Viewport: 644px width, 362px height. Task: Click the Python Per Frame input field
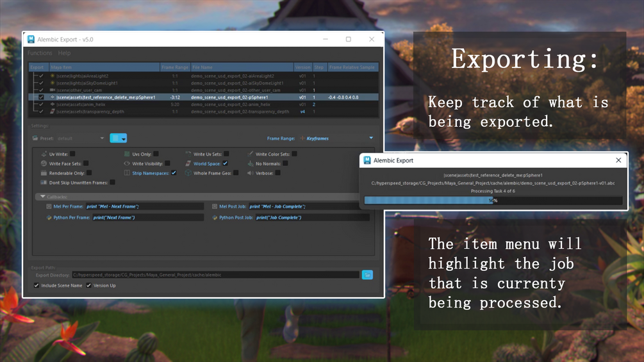pos(148,218)
